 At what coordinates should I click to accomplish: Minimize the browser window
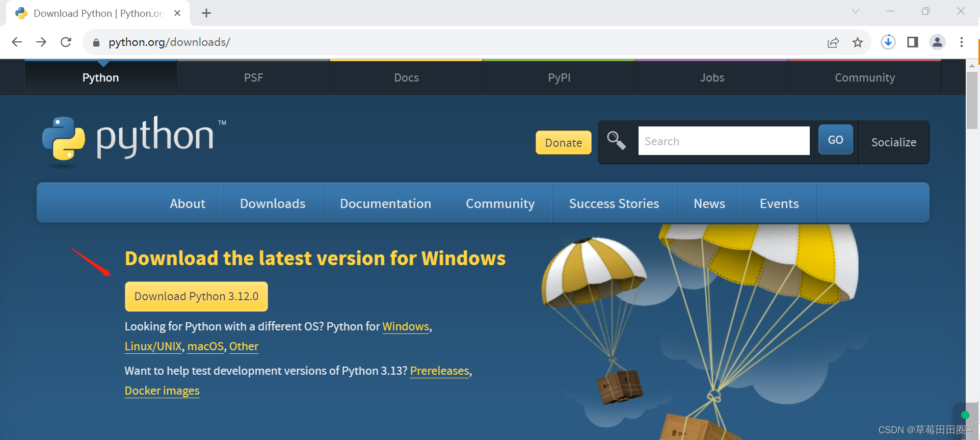(x=890, y=11)
